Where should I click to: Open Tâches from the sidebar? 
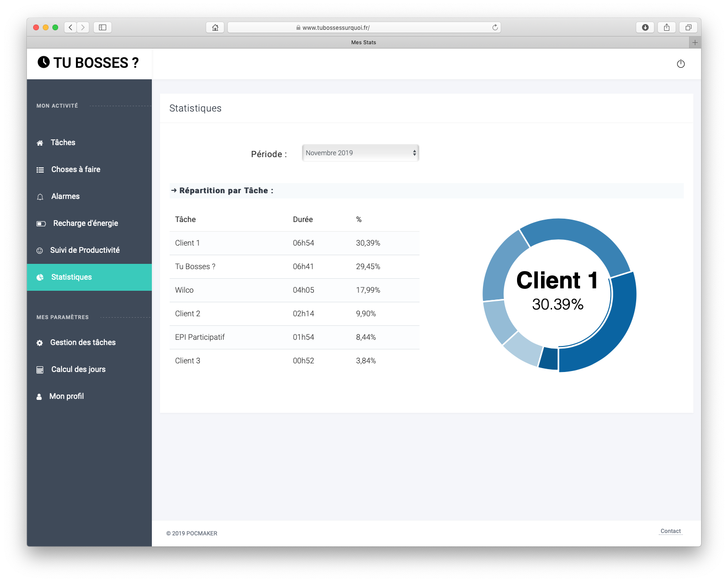pos(63,143)
